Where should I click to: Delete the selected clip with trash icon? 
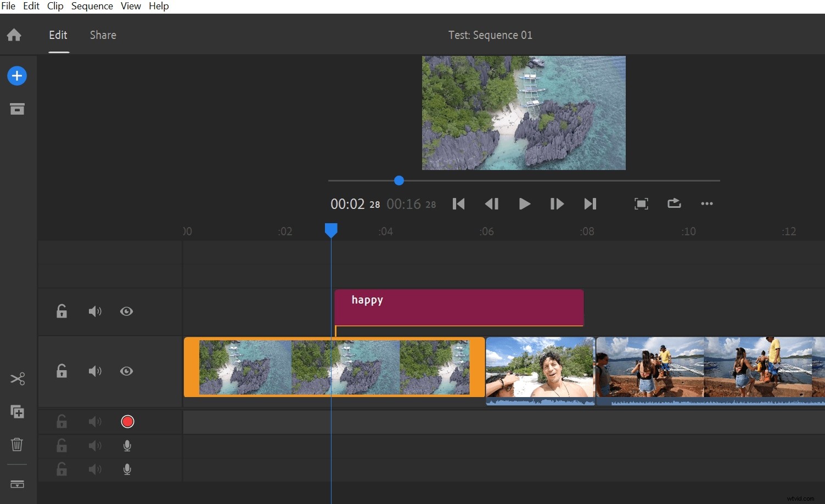[16, 445]
